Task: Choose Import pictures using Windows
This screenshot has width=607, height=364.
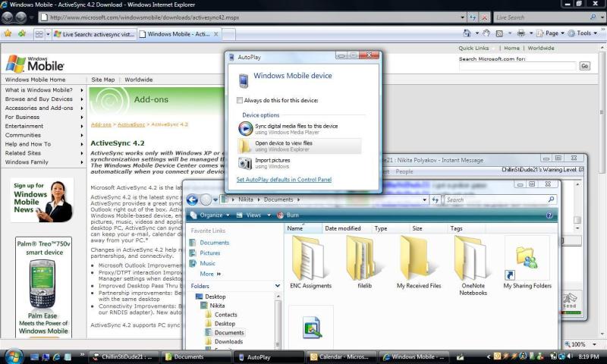Action: click(x=300, y=163)
